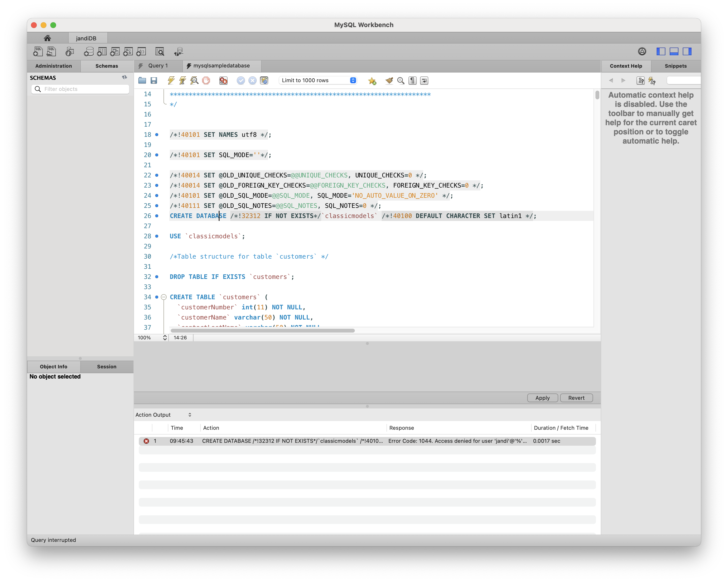This screenshot has height=582, width=728.
Task: Execute the whole script lightning icon
Action: tap(171, 80)
